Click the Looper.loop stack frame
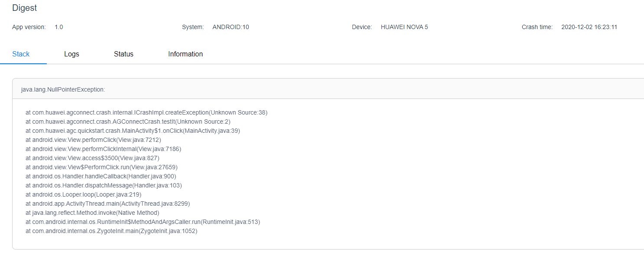Screen dimensions: 644x253 [x=83, y=194]
